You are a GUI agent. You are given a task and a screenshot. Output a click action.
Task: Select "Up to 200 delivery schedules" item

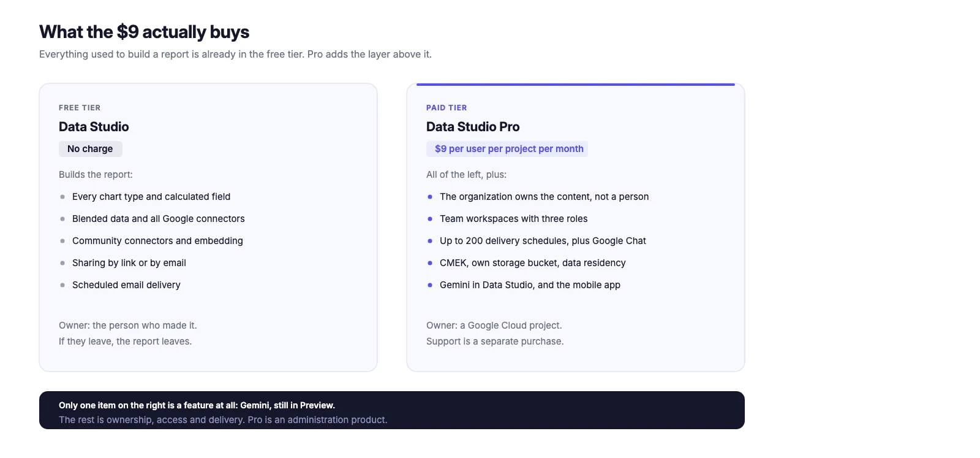543,241
